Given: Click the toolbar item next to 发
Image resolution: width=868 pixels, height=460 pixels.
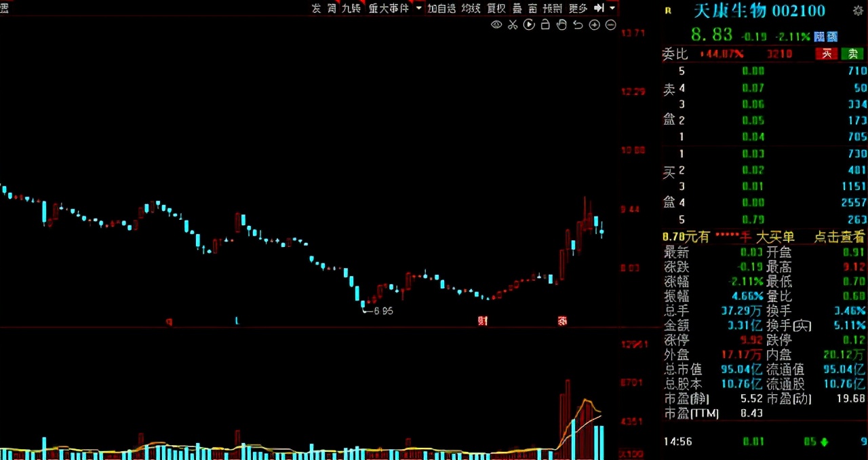Looking at the screenshot, I should pos(332,8).
